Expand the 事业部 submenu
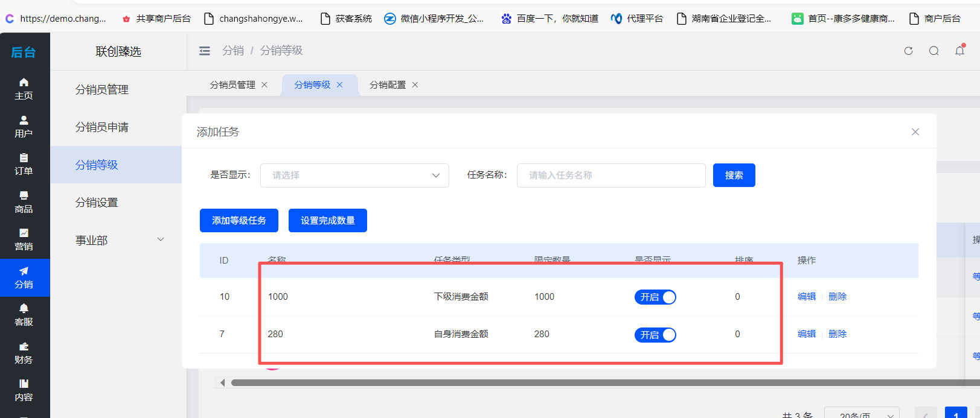The image size is (980, 418). (x=118, y=240)
